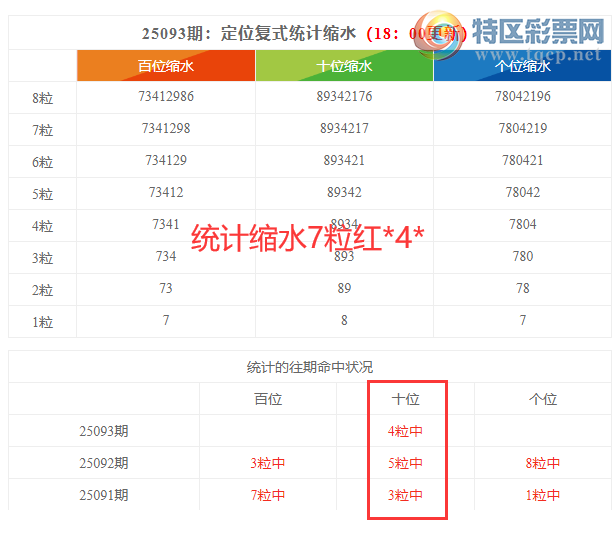Viewport: 614px width, 544px height.
Task: Click the 8粒中 result under 个位
Action: pos(542,463)
